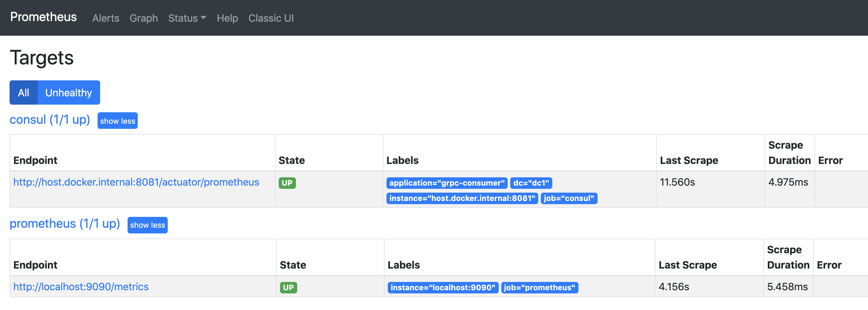Click the consul (1/1 up) heading link

click(x=50, y=120)
